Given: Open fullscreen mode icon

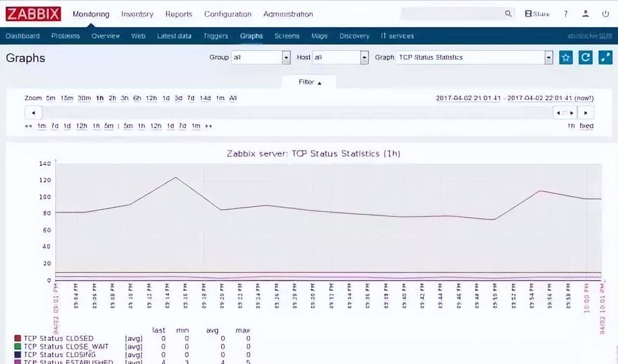Looking at the screenshot, I should point(605,57).
